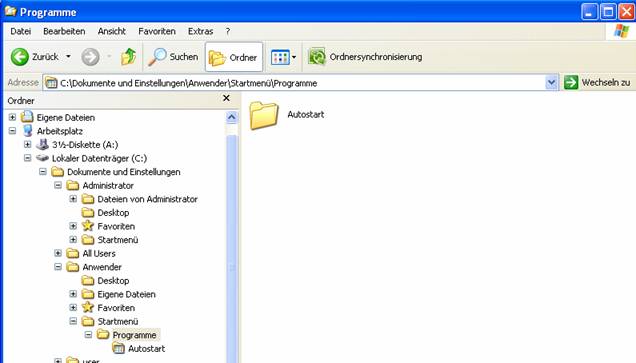
Task: Select the Administrator folder icon
Action: coord(73,185)
